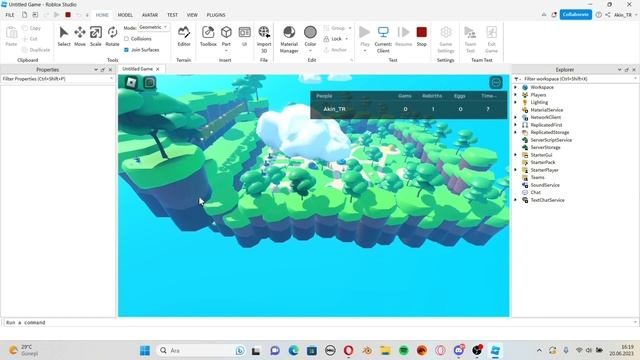Screen dimensions: 640x360
Task: Expand the StarterGui node in Explorer
Action: (516, 155)
